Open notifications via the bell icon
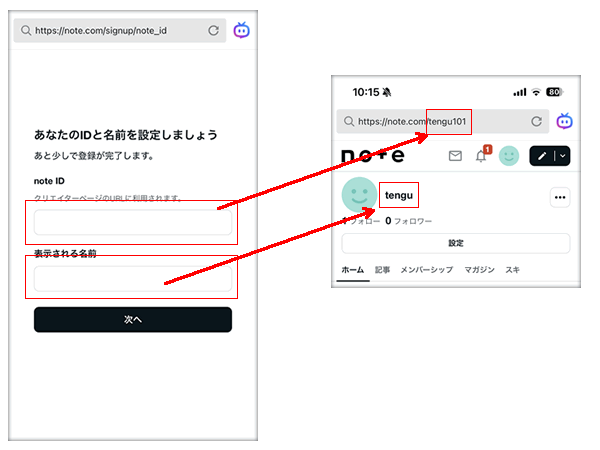The width and height of the screenshot is (600, 450). coord(482,156)
